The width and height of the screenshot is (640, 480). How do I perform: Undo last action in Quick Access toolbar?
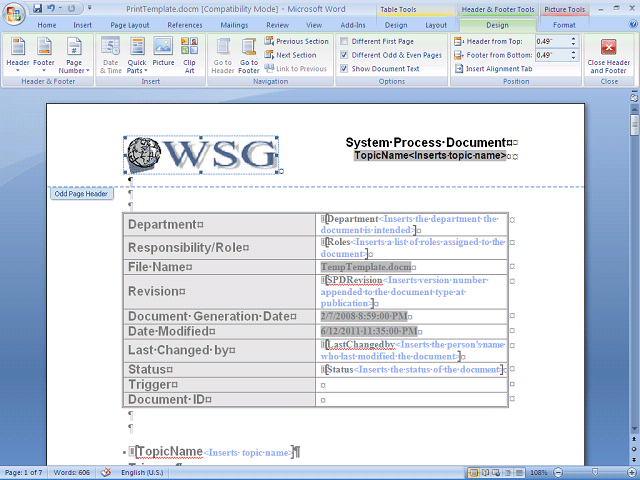51,8
